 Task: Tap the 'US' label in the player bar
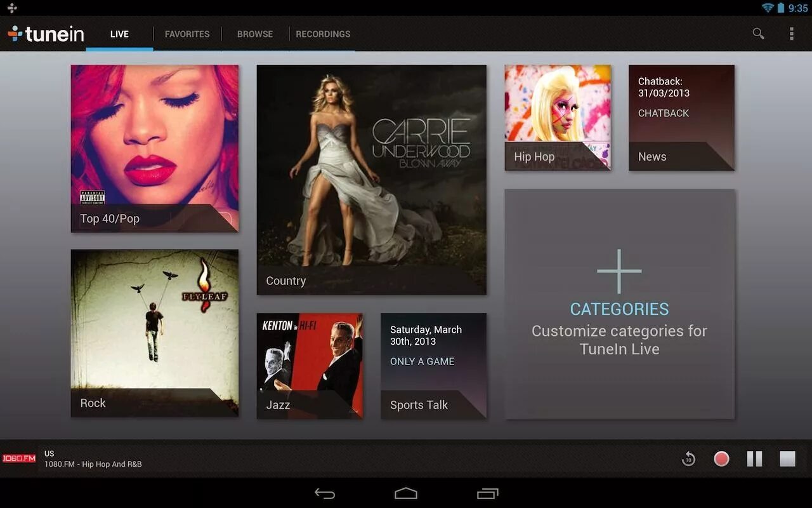49,453
